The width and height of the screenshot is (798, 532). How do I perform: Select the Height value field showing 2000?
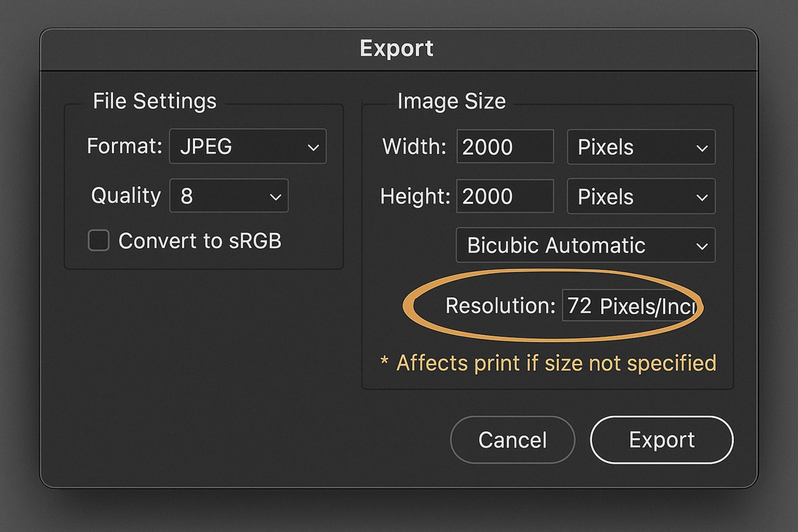click(x=504, y=196)
